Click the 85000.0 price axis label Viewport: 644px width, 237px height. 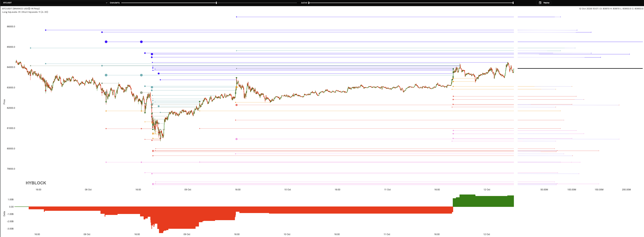11,47
